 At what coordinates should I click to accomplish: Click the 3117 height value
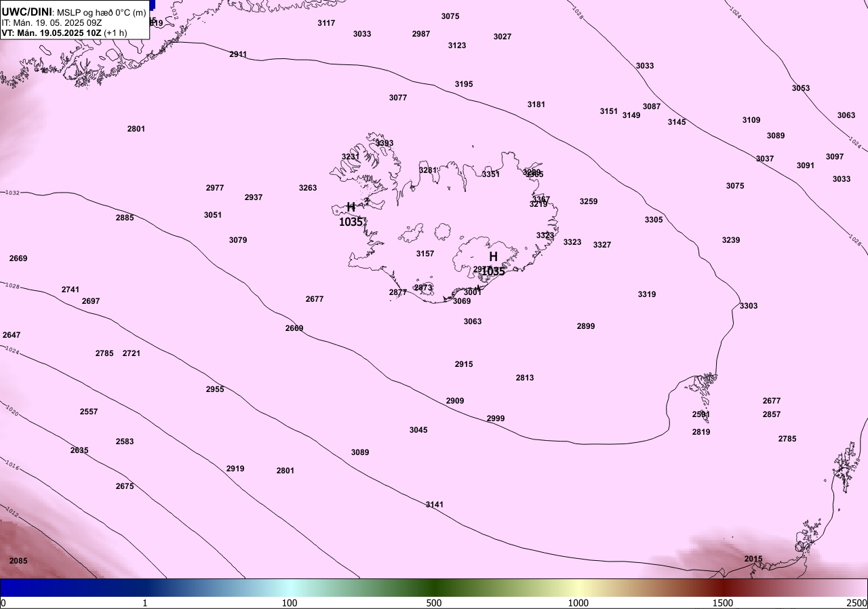pos(326,23)
